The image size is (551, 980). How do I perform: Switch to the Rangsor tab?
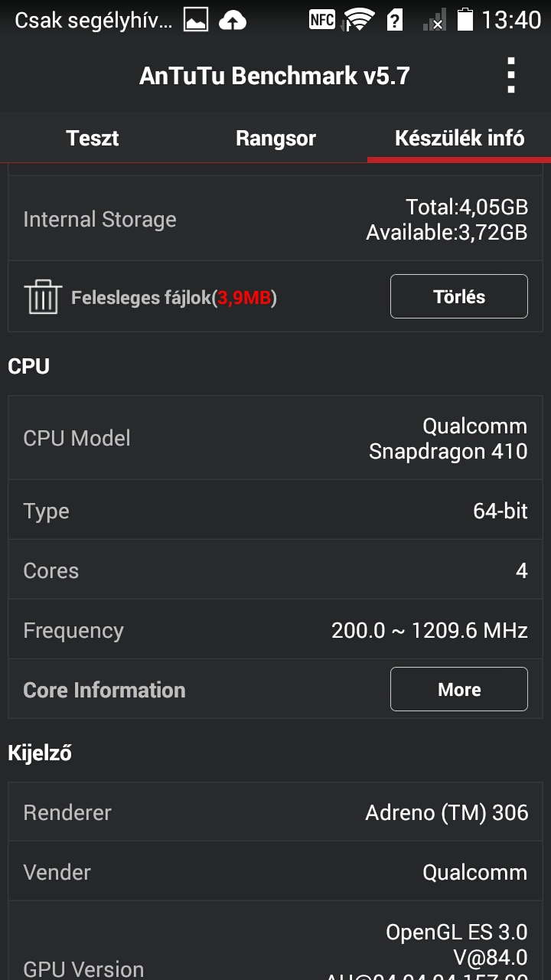(x=275, y=138)
